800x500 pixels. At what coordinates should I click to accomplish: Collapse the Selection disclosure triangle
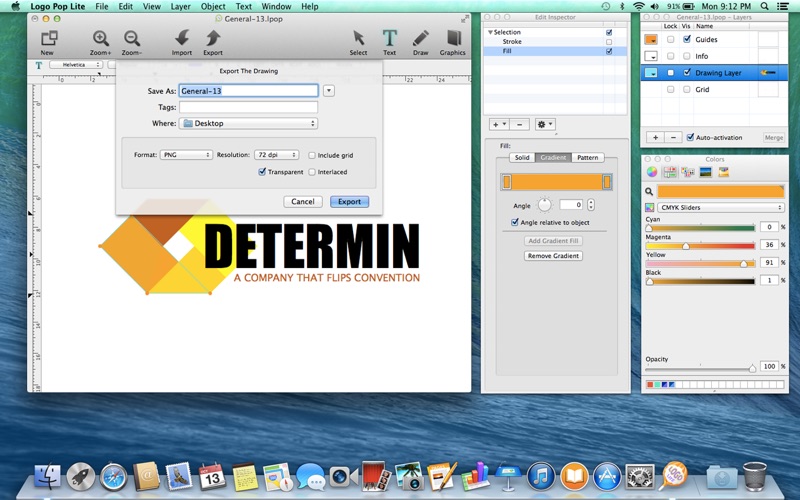tap(490, 32)
